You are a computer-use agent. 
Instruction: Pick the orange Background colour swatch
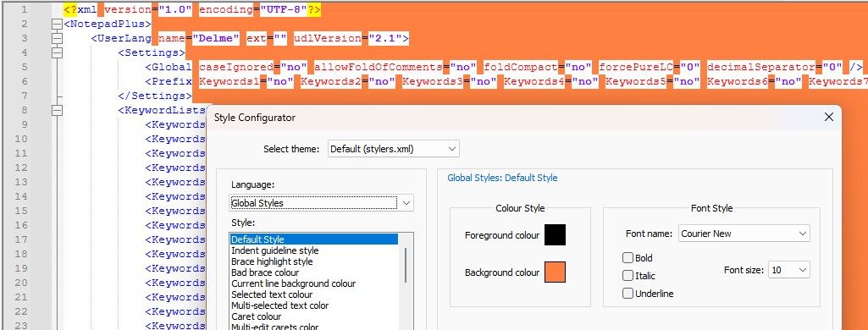point(555,272)
